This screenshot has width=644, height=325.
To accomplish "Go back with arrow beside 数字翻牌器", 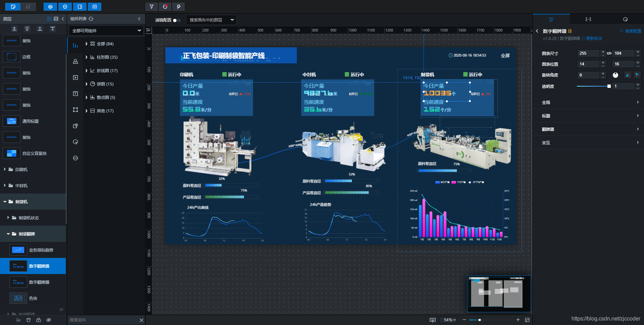I will click(x=537, y=31).
